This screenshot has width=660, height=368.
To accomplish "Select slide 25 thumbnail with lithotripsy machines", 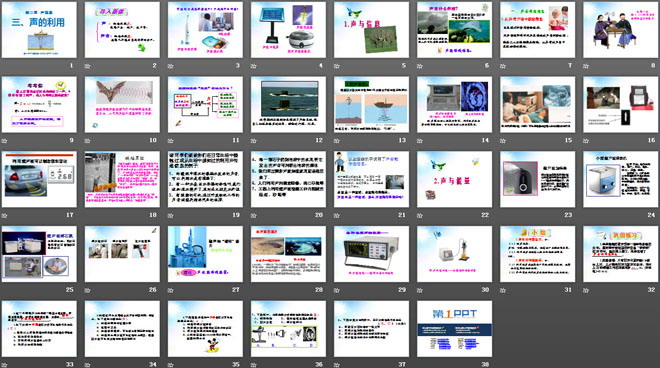I will (39, 254).
